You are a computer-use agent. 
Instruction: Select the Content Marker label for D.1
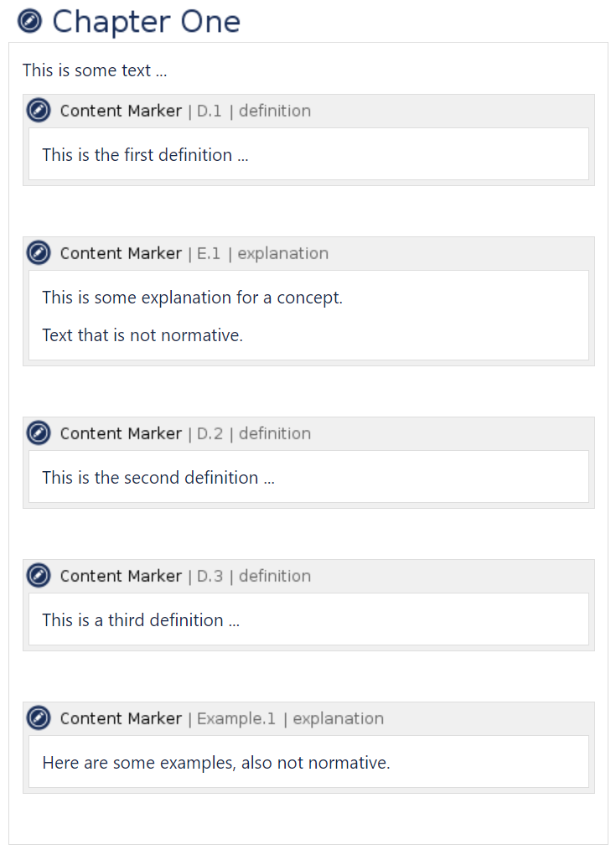[x=121, y=111]
